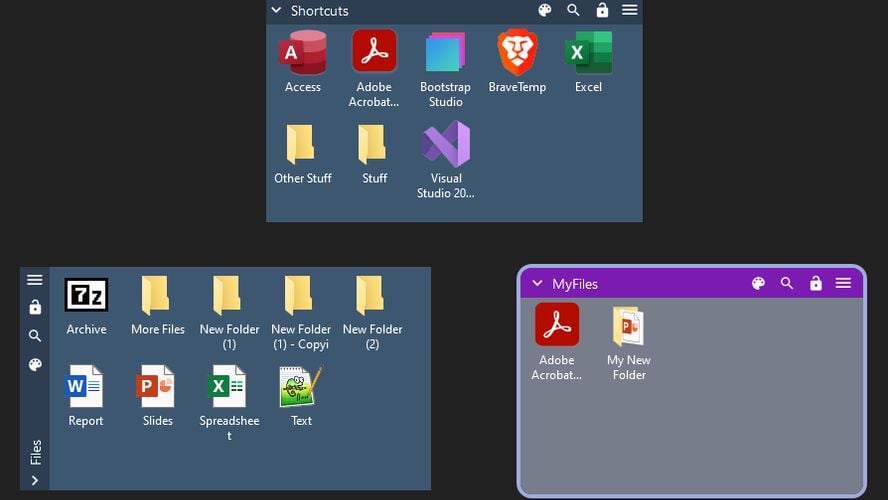The width and height of the screenshot is (888, 500).
Task: Toggle the lock on MyFiles panel
Action: pos(815,284)
